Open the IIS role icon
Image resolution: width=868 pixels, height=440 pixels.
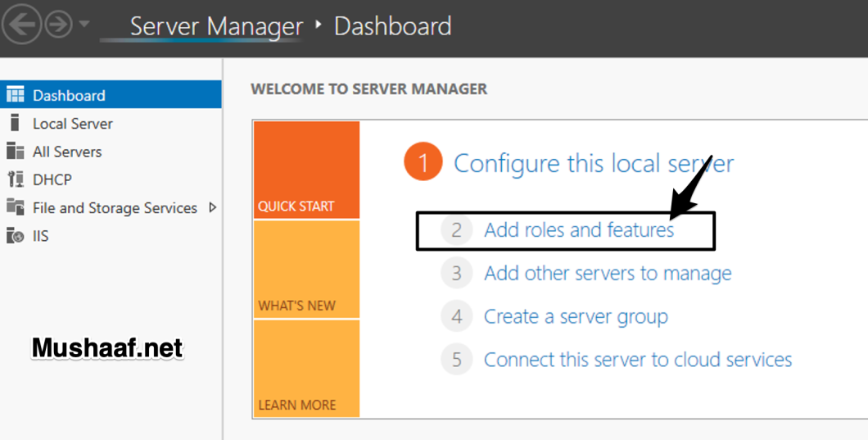pyautogui.click(x=15, y=236)
